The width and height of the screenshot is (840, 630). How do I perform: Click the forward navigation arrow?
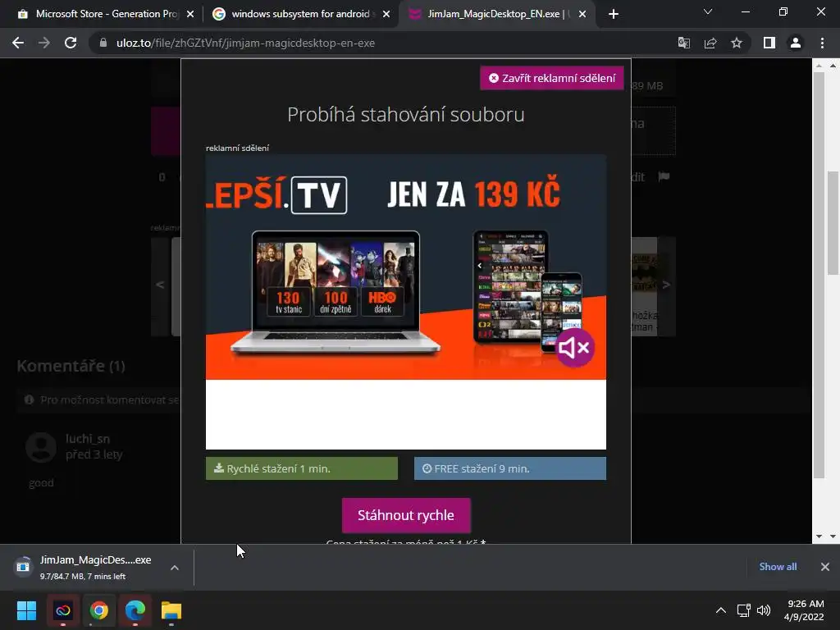tap(44, 43)
